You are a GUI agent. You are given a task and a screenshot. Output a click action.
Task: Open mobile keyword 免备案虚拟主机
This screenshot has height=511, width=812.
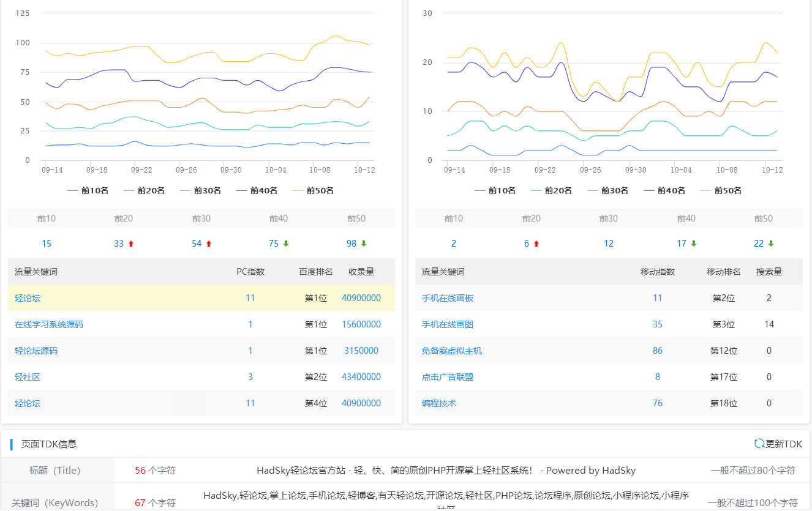coord(452,351)
